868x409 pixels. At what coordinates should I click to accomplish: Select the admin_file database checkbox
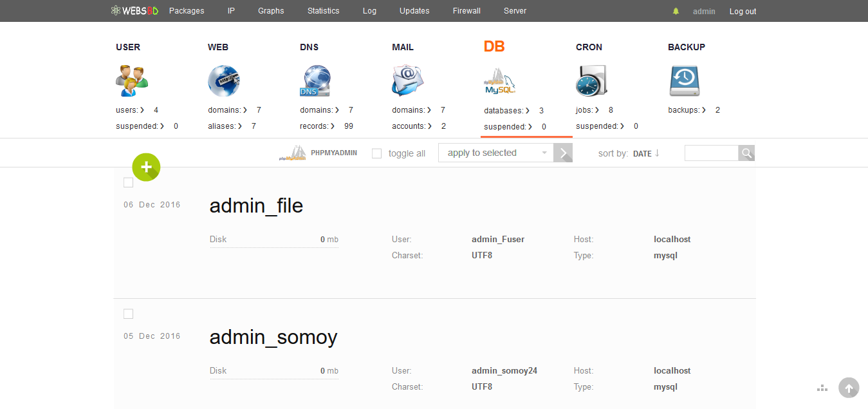[128, 182]
